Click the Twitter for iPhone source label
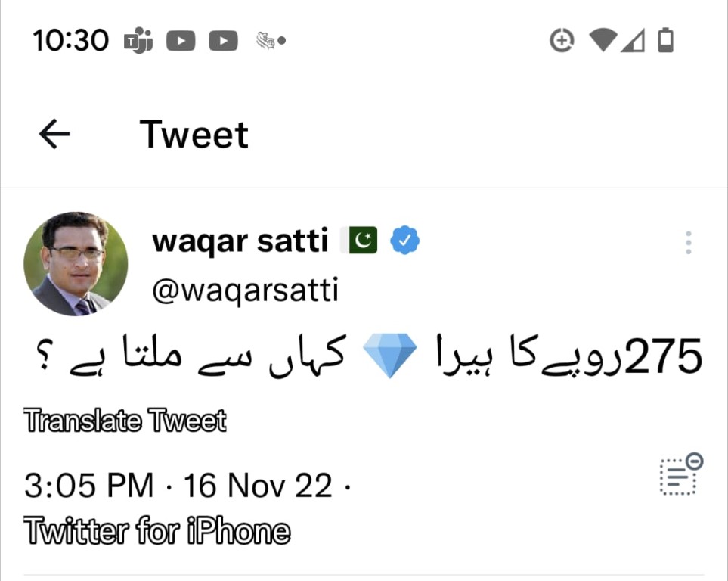This screenshot has width=728, height=581. pyautogui.click(x=157, y=531)
